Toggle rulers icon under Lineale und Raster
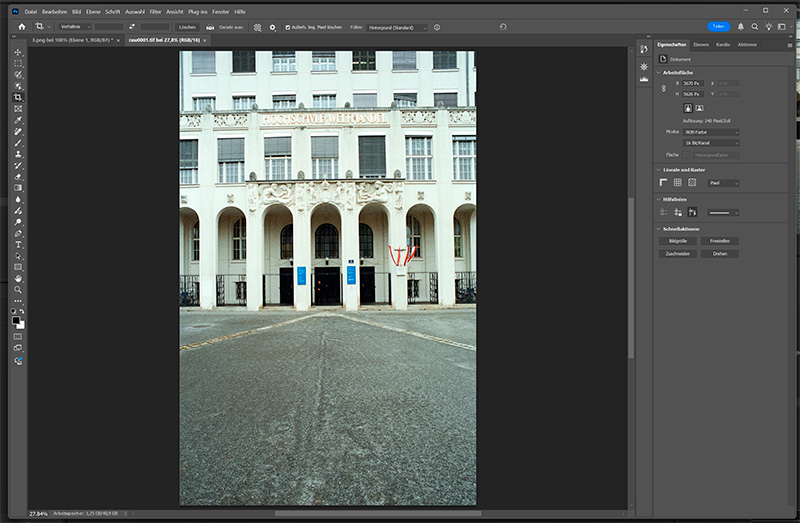The height and width of the screenshot is (523, 800). click(x=663, y=182)
